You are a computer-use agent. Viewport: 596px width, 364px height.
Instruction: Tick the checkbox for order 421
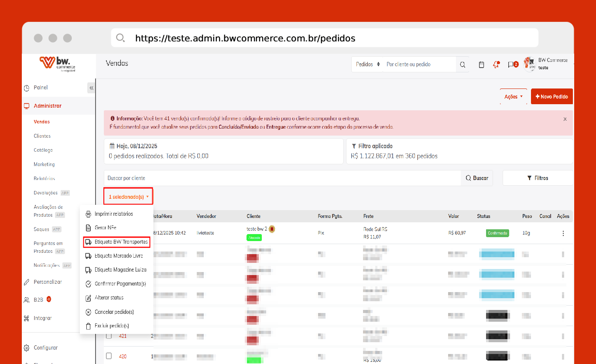click(x=109, y=336)
